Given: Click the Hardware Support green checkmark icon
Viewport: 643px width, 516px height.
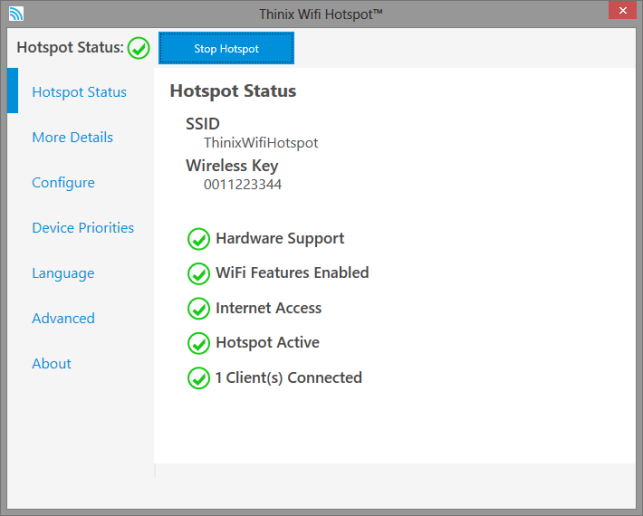Looking at the screenshot, I should [198, 239].
